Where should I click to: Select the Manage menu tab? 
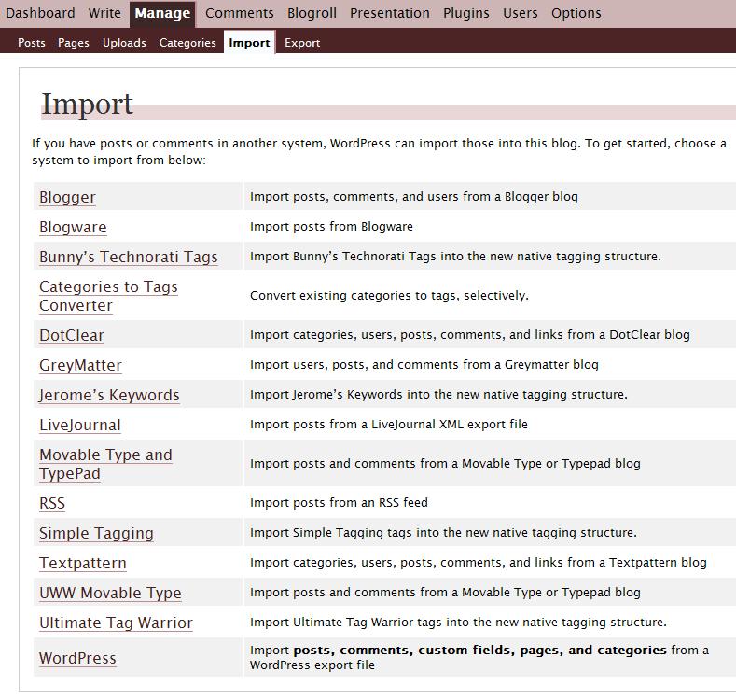[162, 14]
